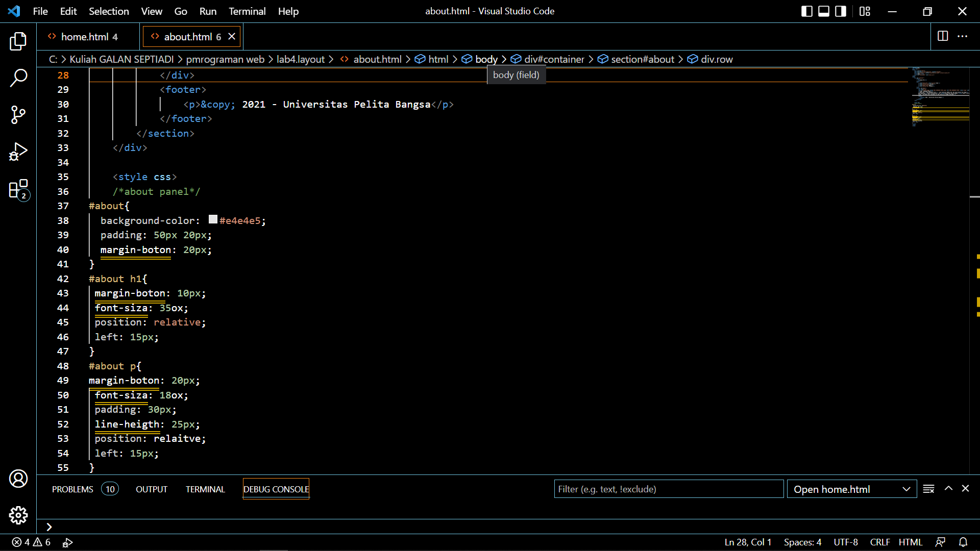
Task: Open Source Control view
Action: 18,115
